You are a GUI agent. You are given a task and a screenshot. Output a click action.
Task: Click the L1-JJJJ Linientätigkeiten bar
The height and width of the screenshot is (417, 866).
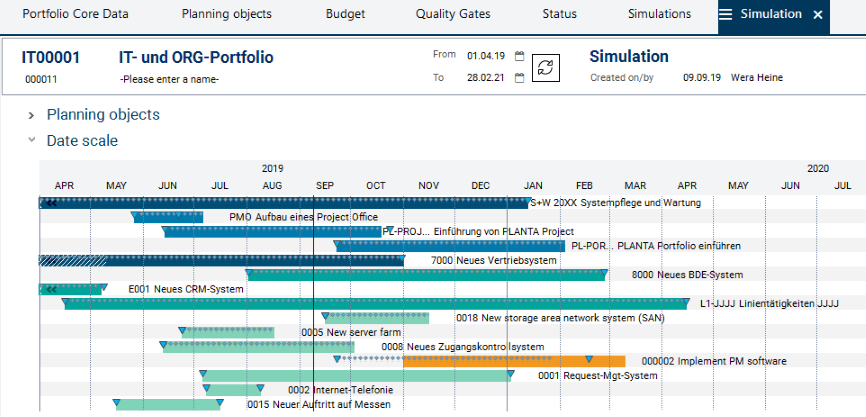tap(375, 304)
